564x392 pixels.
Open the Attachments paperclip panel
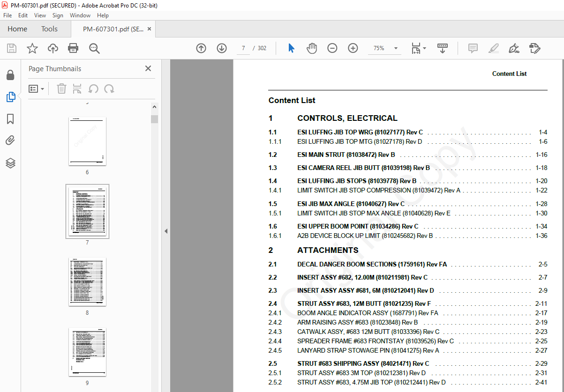[x=10, y=141]
